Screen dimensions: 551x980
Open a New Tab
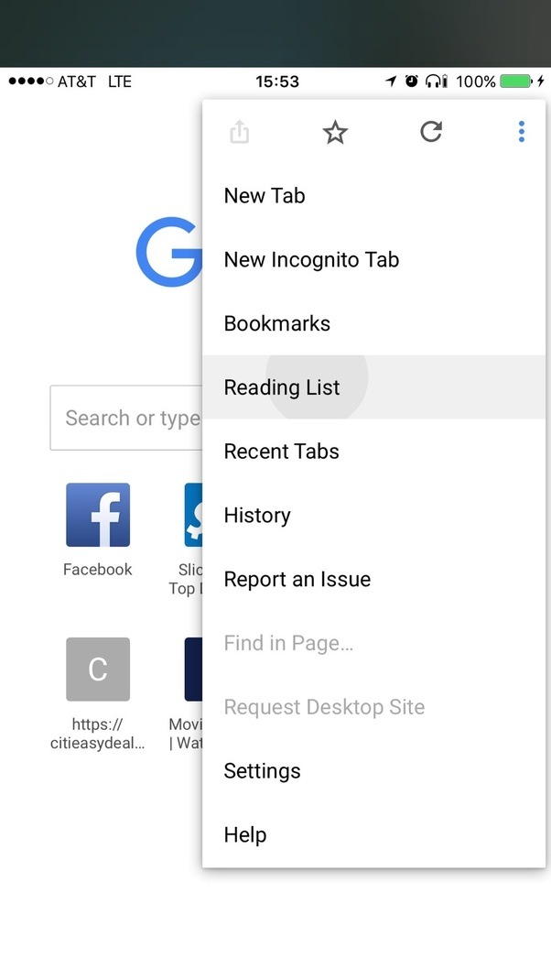[265, 195]
